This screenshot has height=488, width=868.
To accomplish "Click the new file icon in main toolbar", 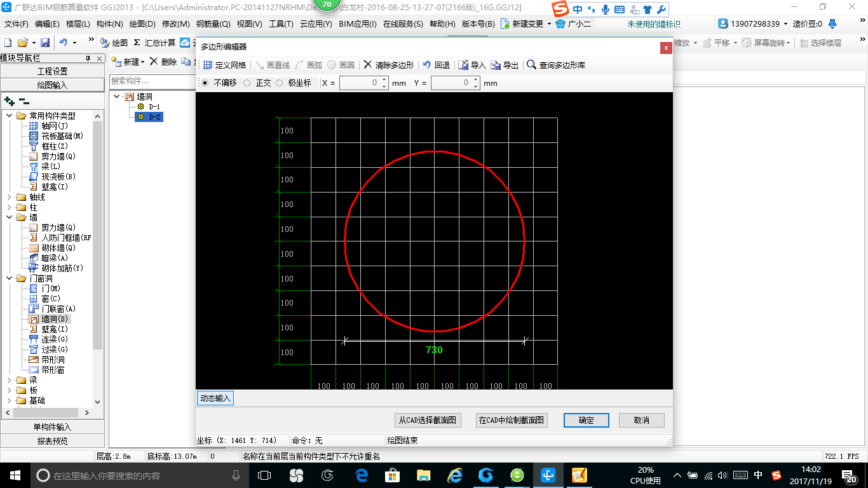I will pos(8,43).
